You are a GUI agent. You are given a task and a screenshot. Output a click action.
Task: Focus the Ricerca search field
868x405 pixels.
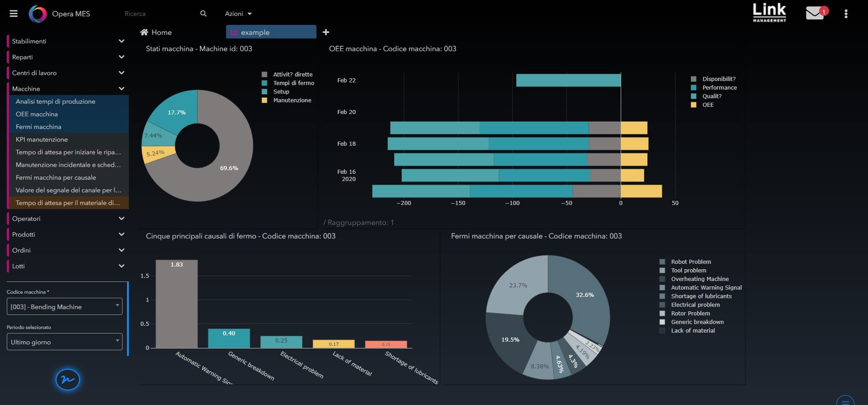(158, 14)
